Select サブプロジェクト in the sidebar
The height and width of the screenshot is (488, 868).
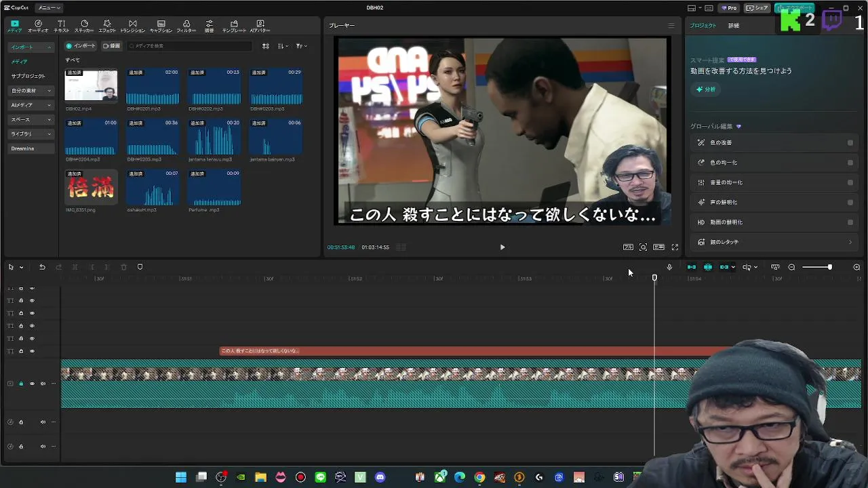[x=28, y=76]
